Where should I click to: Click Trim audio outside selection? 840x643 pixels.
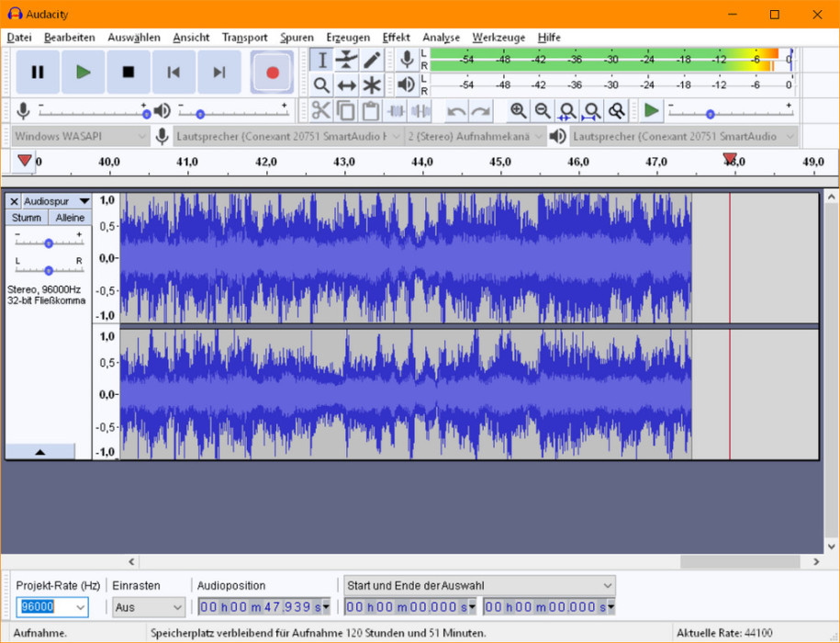396,111
